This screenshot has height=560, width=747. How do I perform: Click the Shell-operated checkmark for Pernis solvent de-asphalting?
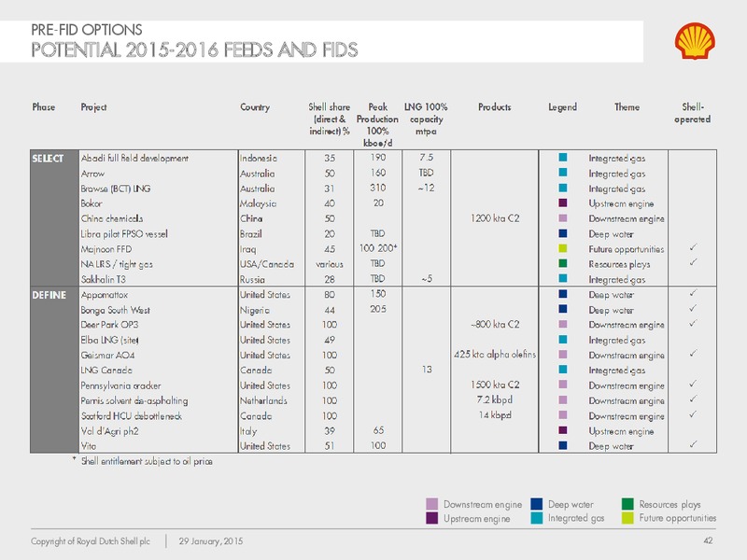(x=693, y=399)
